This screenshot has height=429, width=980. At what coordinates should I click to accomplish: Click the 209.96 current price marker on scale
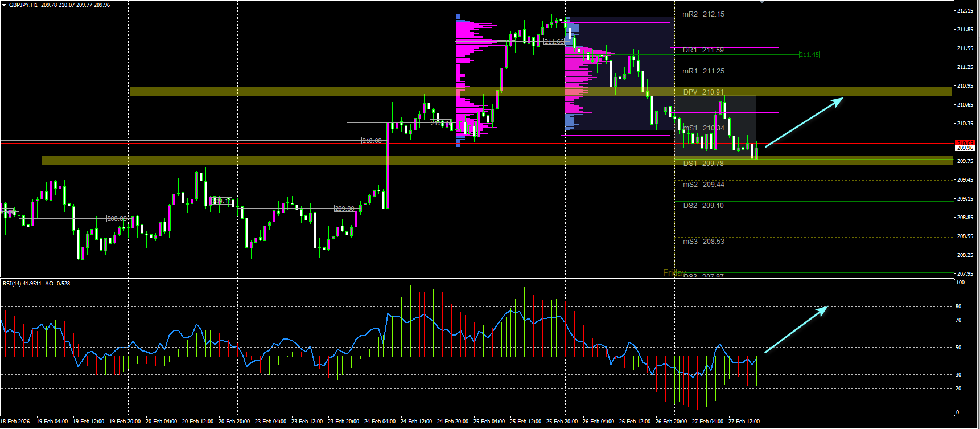[965, 148]
